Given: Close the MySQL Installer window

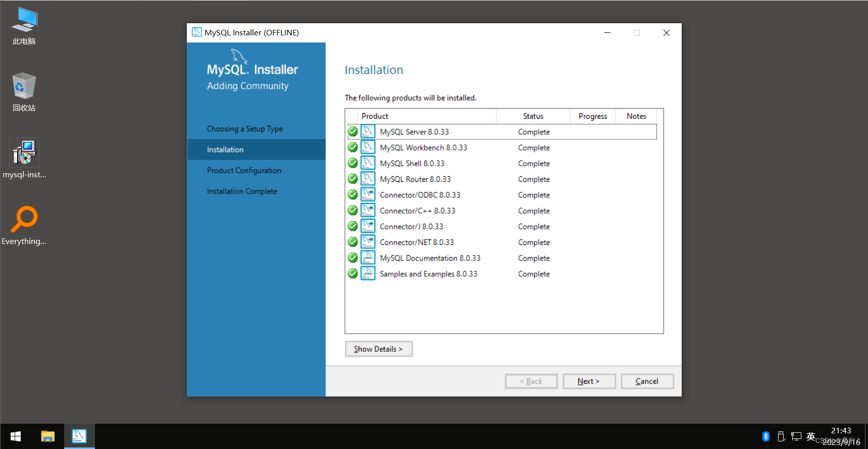Looking at the screenshot, I should coord(667,33).
